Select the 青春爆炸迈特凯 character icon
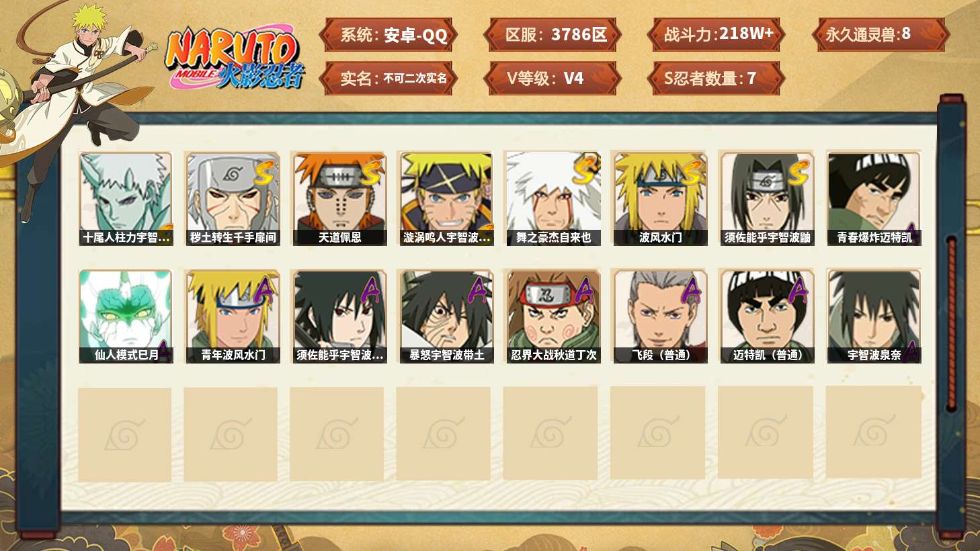The image size is (980, 551). [874, 198]
